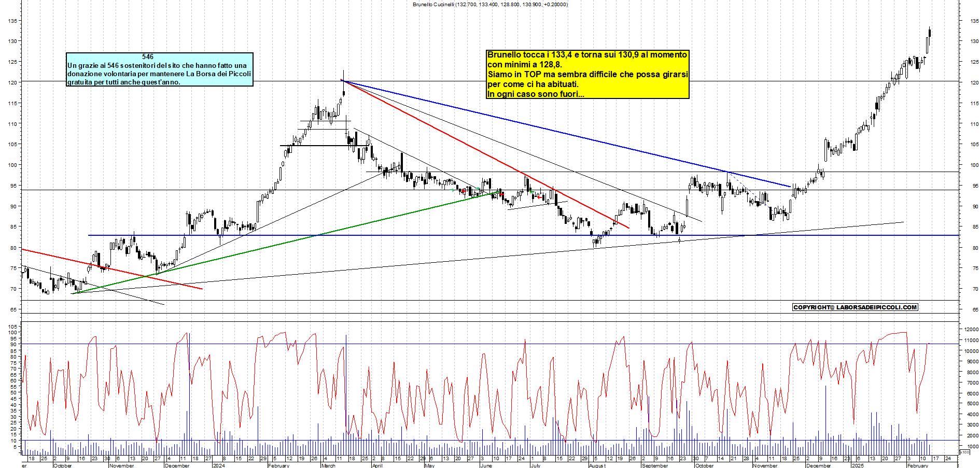
Task: Click the small "x100" volume multiplier box
Action: pyautogui.click(x=964, y=452)
